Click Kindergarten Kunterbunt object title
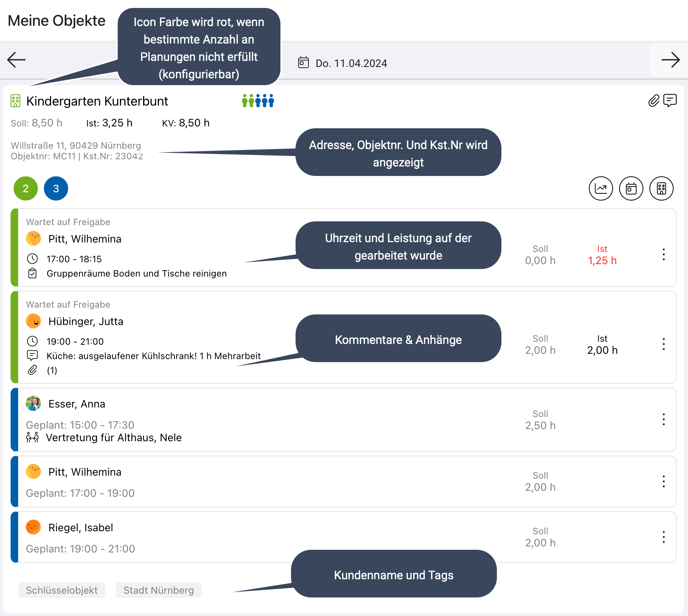Image resolution: width=688 pixels, height=616 pixels. [97, 101]
